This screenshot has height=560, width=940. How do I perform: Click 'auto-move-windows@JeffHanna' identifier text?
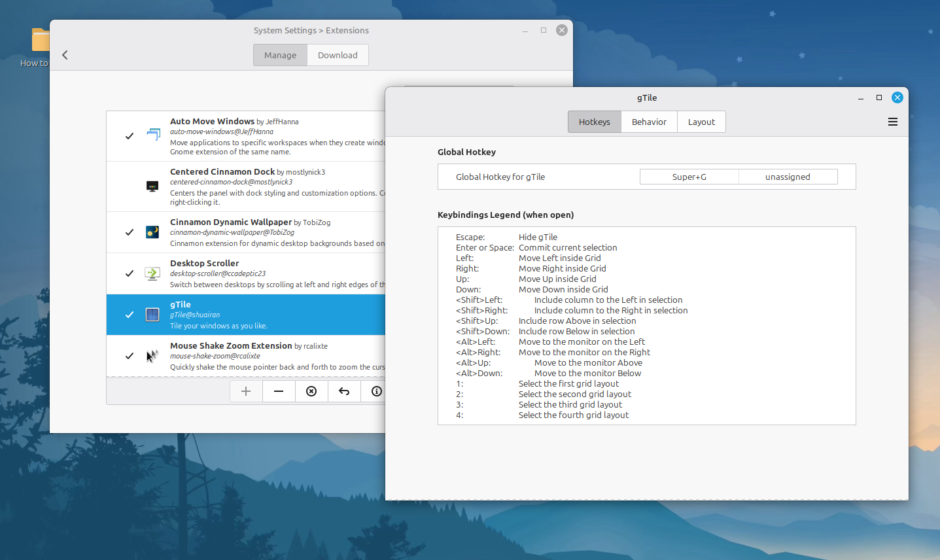(222, 131)
